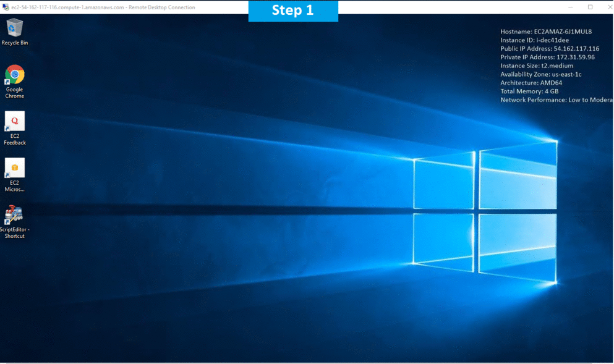
Task: Select the ScriptEditor shortcut icon
Action: 14,215
